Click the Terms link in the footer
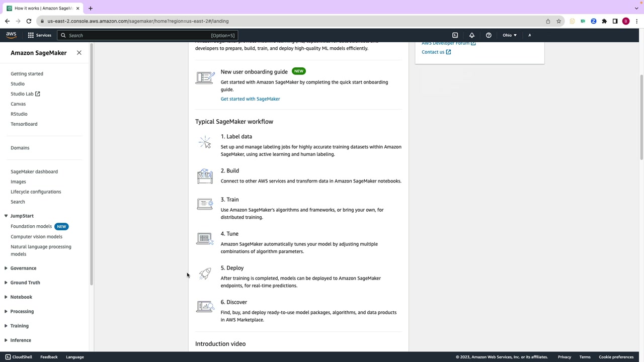The height and width of the screenshot is (362, 644). [585, 357]
